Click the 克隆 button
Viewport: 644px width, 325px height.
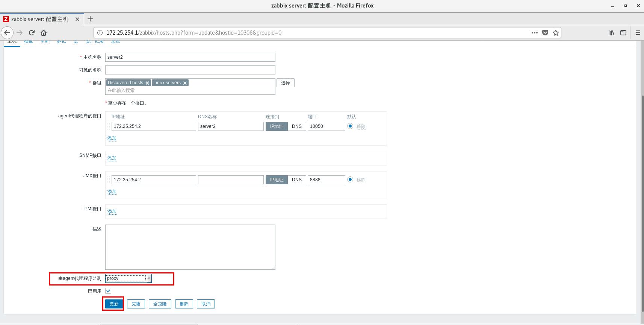[x=136, y=304]
